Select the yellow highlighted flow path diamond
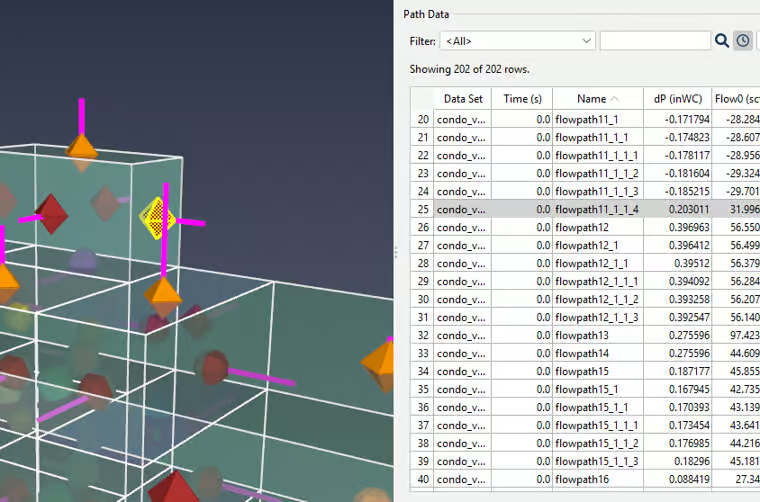This screenshot has width=760, height=502. point(156,214)
